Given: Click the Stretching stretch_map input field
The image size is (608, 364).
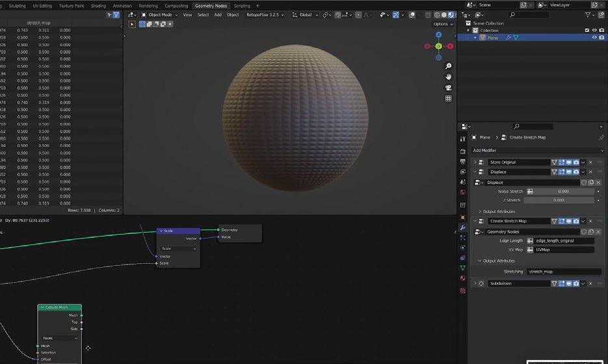Looking at the screenshot, I should tap(564, 272).
